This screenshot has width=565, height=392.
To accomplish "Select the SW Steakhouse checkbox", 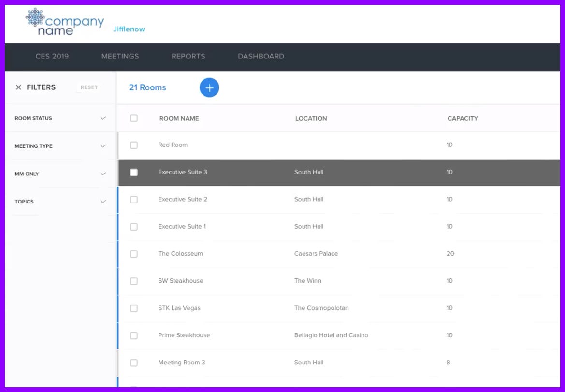I will click(134, 281).
